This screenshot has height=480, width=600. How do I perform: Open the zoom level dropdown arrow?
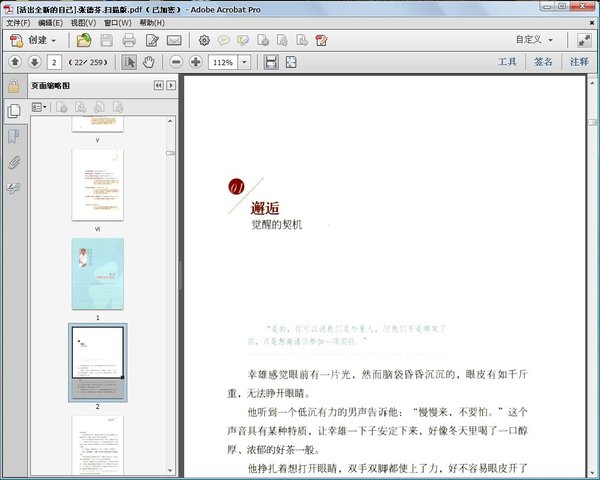tap(244, 62)
